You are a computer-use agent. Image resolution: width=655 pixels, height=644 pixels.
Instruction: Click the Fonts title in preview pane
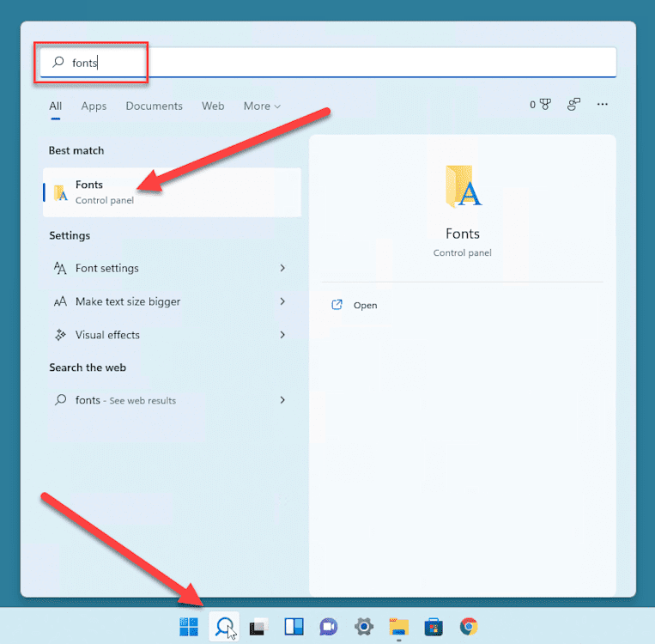coord(463,234)
